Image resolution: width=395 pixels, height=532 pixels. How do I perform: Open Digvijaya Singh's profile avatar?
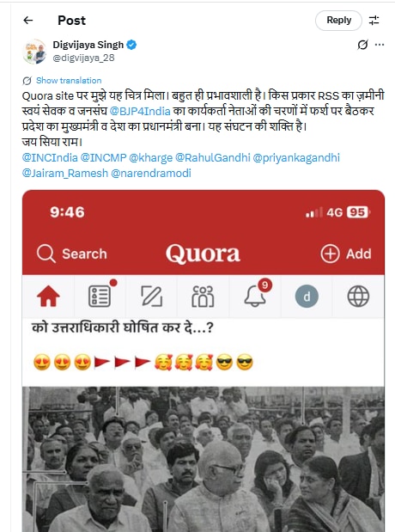(34, 52)
